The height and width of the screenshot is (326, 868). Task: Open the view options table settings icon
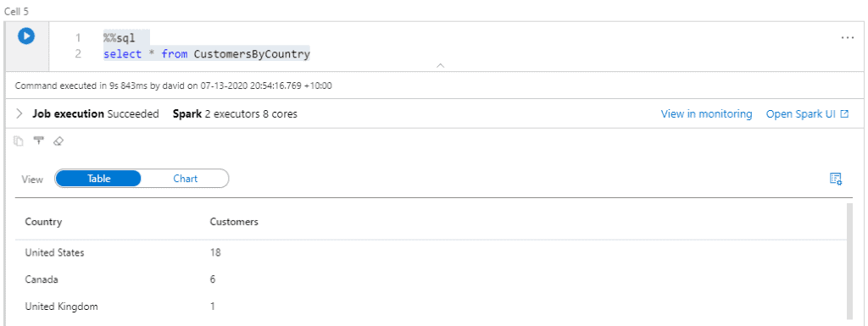(x=836, y=179)
